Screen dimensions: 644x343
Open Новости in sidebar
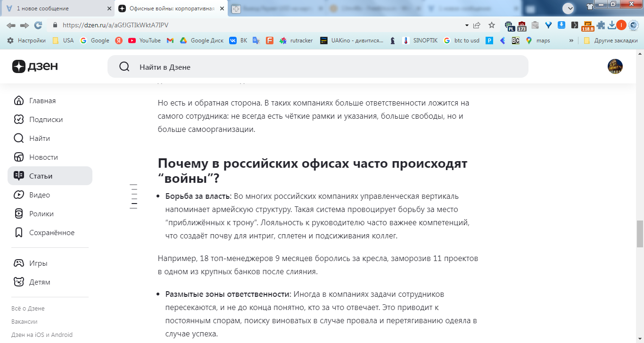point(50,157)
